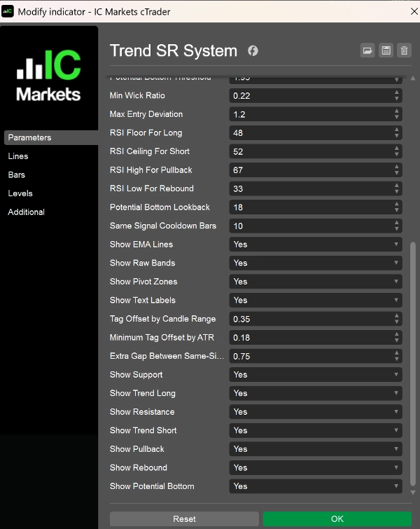Click the Reset button
420x529 pixels.
click(184, 519)
